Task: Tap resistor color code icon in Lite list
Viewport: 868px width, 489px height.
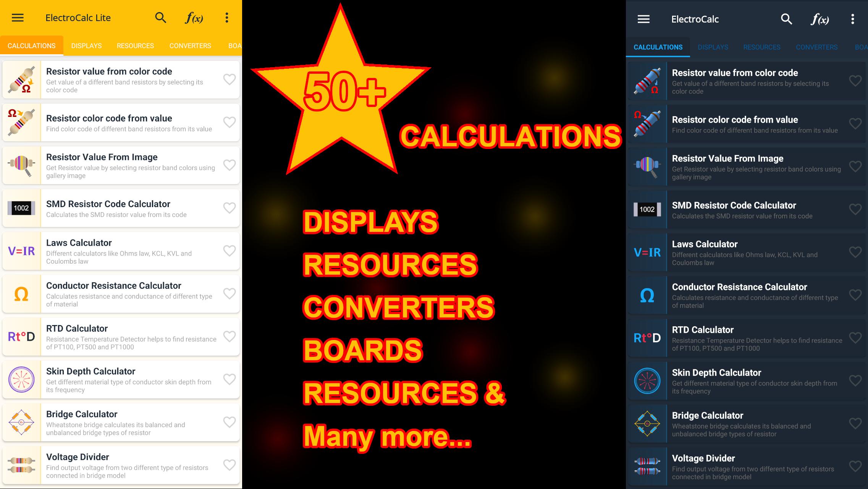Action: coord(21,79)
